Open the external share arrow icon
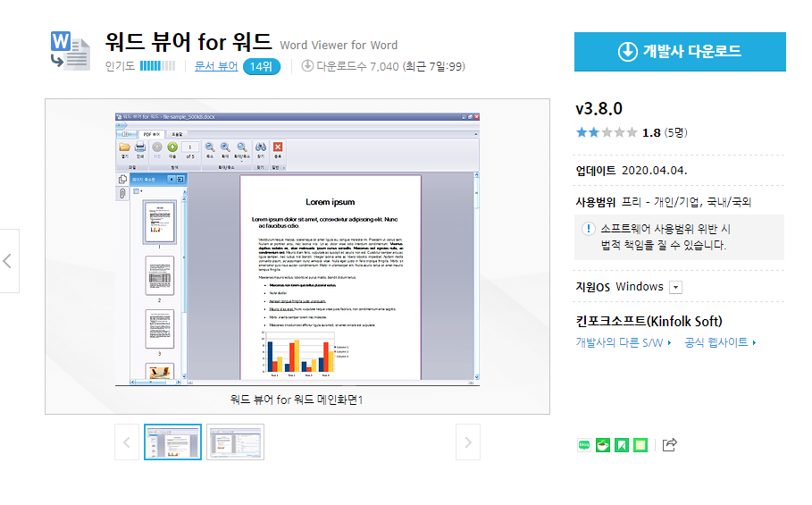The height and width of the screenshot is (505, 812). [670, 444]
